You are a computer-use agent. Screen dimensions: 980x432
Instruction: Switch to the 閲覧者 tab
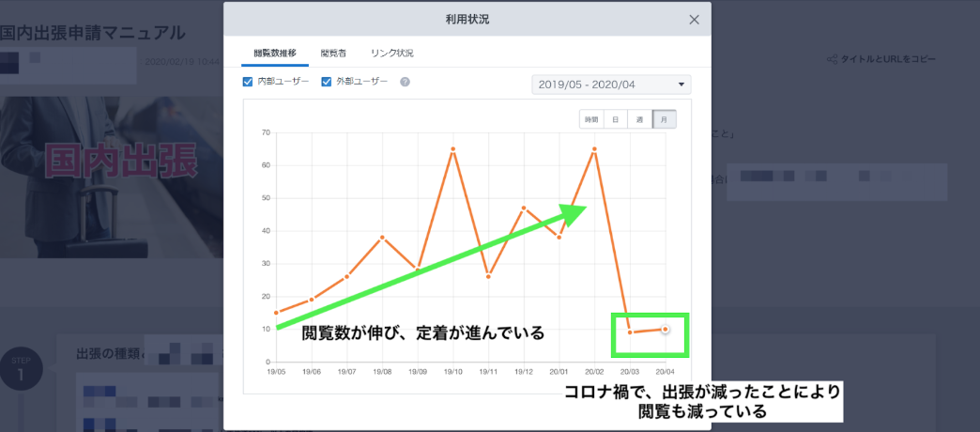tap(333, 54)
